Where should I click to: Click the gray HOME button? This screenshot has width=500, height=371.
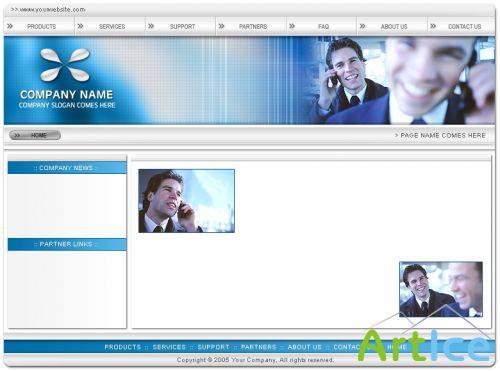[x=35, y=135]
